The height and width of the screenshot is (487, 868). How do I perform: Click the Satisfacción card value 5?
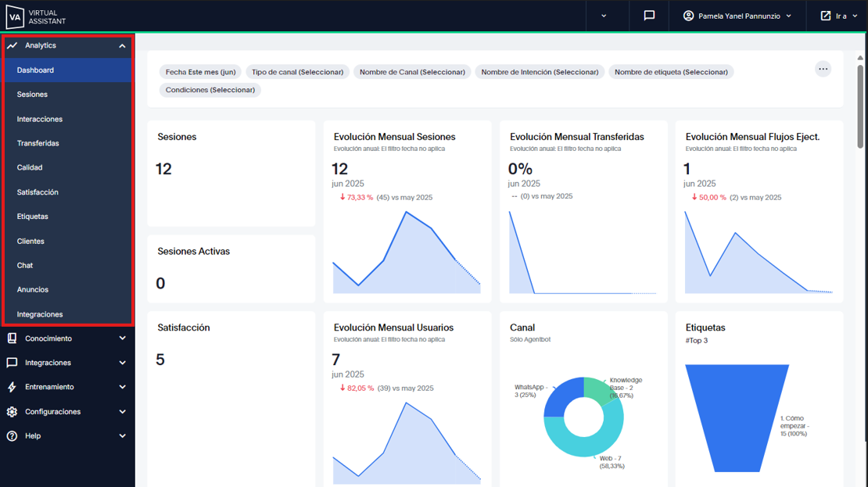coord(160,360)
